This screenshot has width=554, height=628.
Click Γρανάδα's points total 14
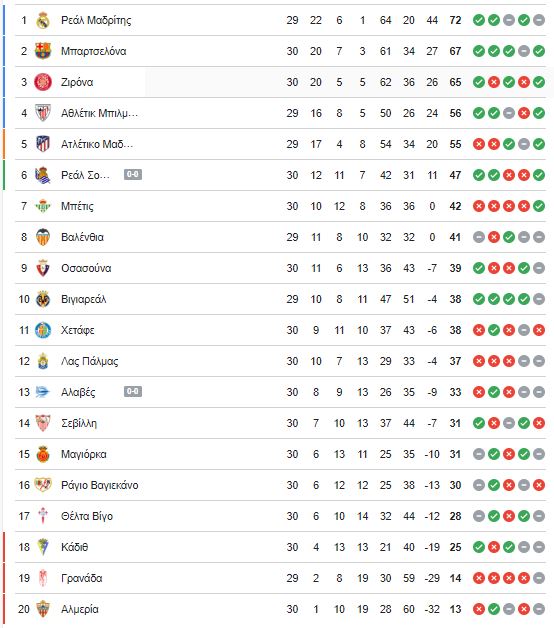[x=455, y=578]
